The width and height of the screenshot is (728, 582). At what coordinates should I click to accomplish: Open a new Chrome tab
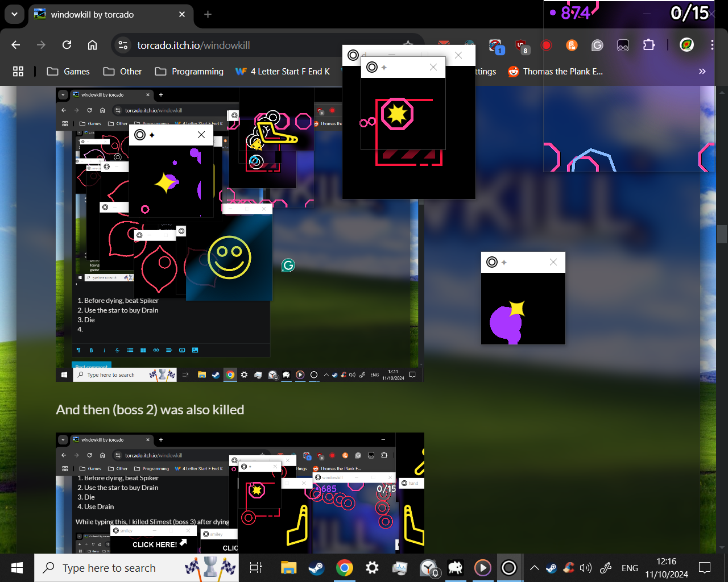coord(208,14)
